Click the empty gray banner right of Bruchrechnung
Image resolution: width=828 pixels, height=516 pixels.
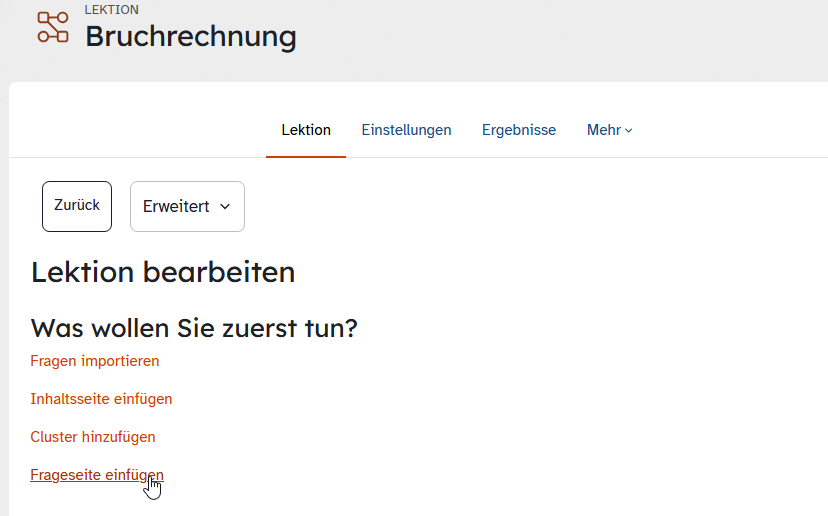coord(560,37)
